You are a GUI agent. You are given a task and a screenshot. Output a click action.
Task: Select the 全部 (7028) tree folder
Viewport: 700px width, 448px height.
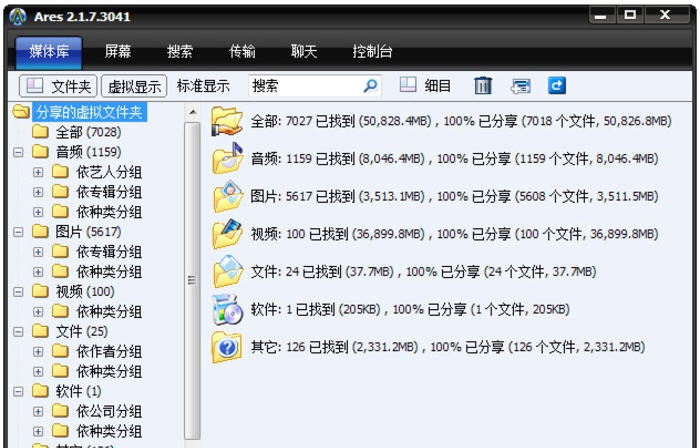pos(88,132)
